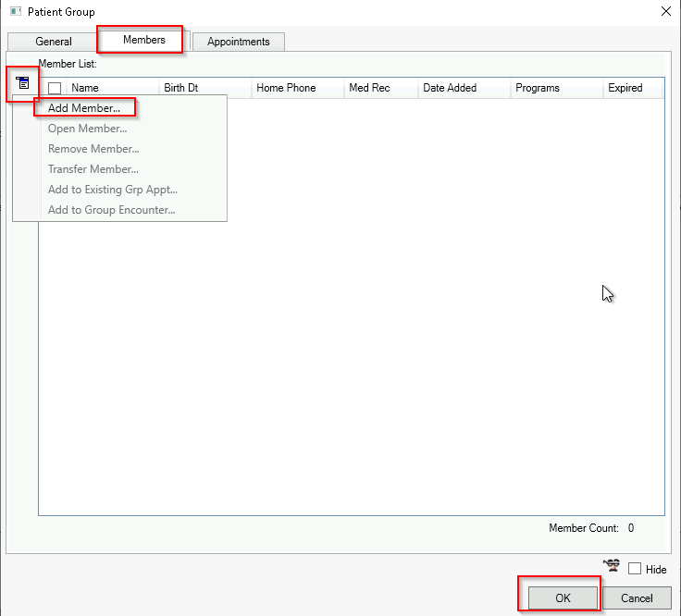681x616 pixels.
Task: Click the Expired column header
Action: 633,88
